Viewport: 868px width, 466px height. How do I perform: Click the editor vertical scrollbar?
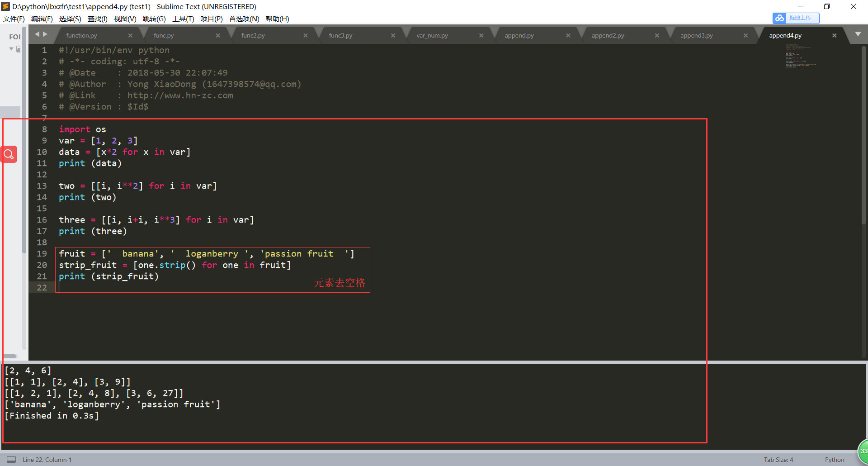[863, 136]
